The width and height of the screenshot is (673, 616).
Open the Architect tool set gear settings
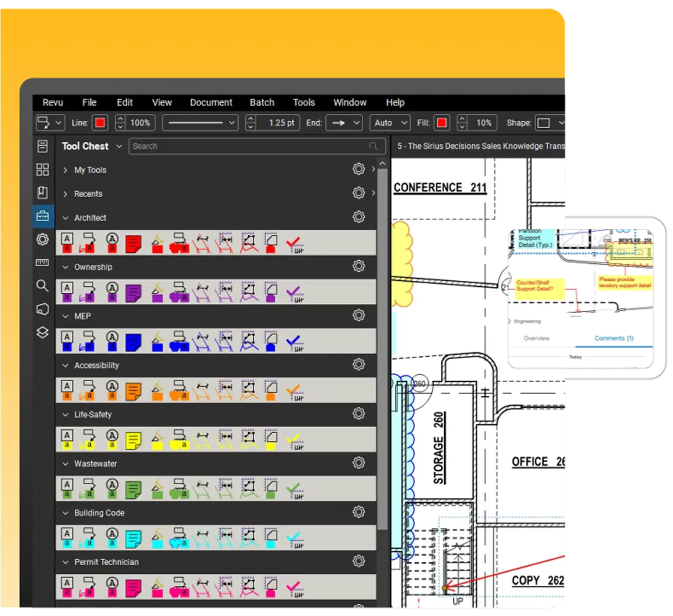click(359, 217)
